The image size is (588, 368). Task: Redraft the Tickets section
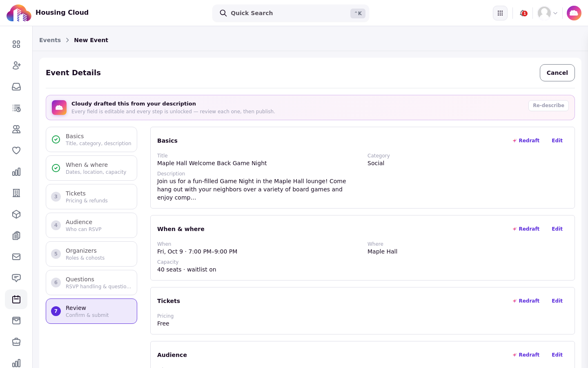click(x=526, y=301)
